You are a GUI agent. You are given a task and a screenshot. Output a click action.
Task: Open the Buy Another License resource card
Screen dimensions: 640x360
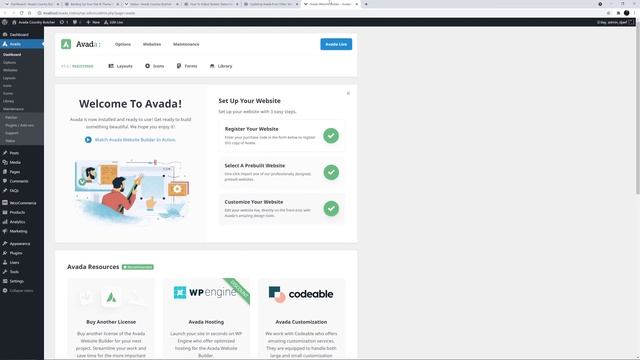[x=111, y=319]
